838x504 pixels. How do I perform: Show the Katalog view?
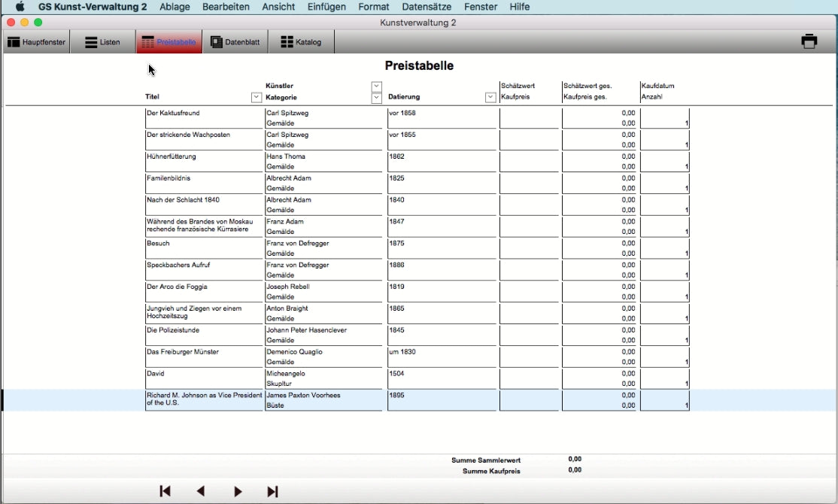pyautogui.click(x=301, y=42)
